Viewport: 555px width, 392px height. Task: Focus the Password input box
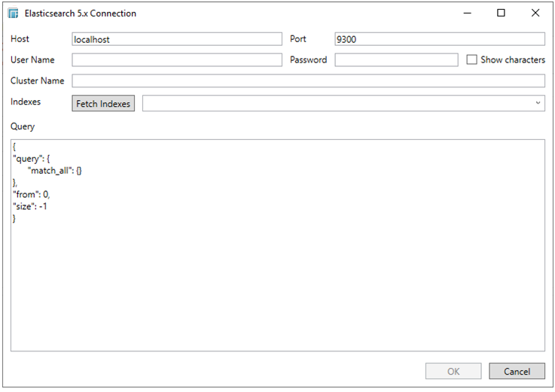(396, 60)
